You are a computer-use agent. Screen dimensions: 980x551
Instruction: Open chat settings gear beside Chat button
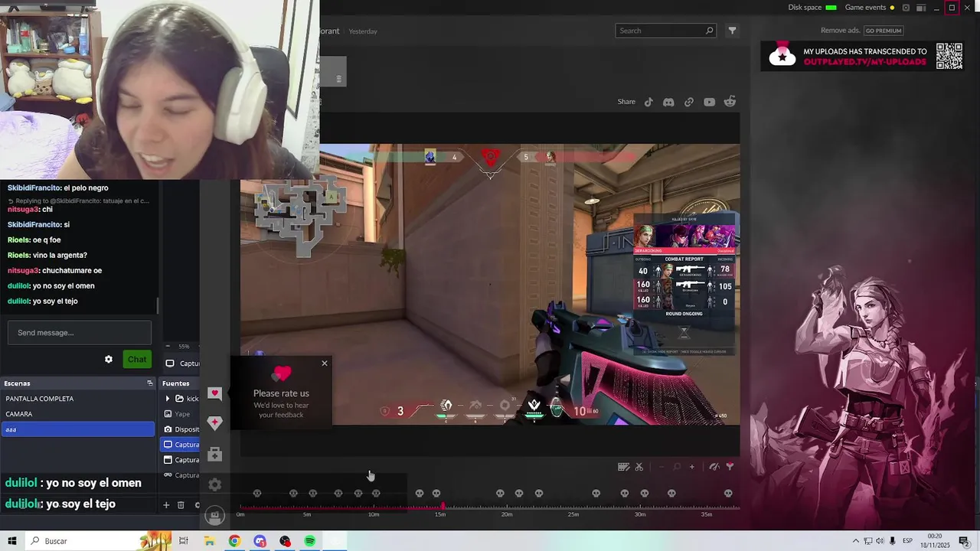tap(109, 360)
